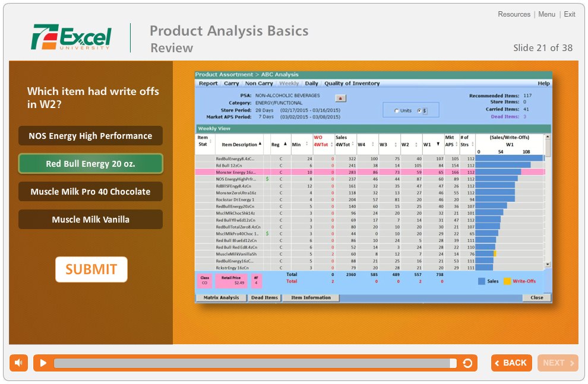This screenshot has width=588, height=384.
Task: Sort by the Sales 4WTot column spinner
Action: [353, 144]
